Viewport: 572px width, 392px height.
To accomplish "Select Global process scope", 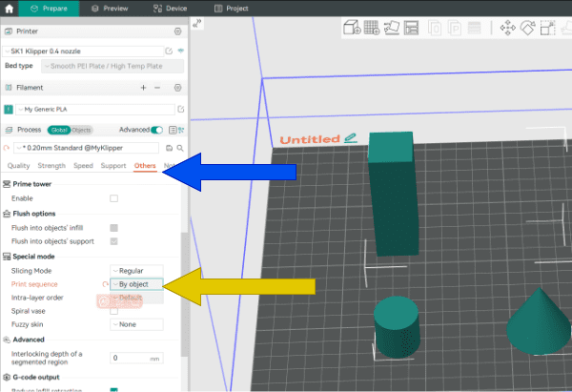I will point(59,130).
